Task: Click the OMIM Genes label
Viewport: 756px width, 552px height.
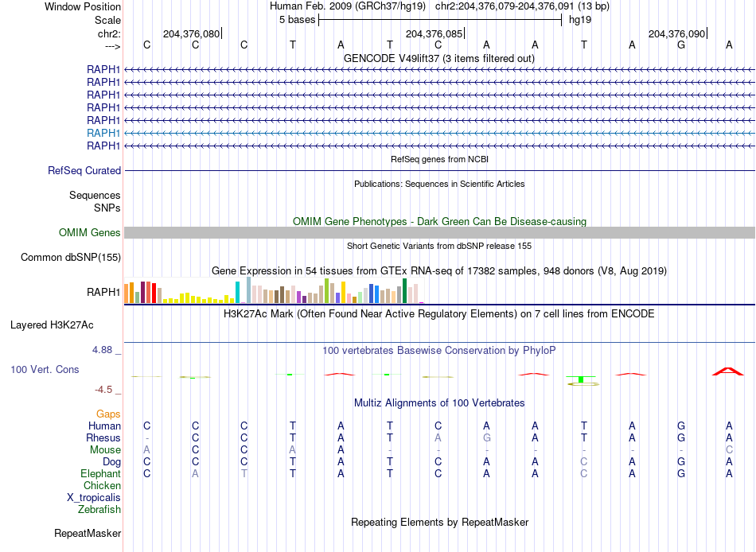Action: pyautogui.click(x=90, y=232)
